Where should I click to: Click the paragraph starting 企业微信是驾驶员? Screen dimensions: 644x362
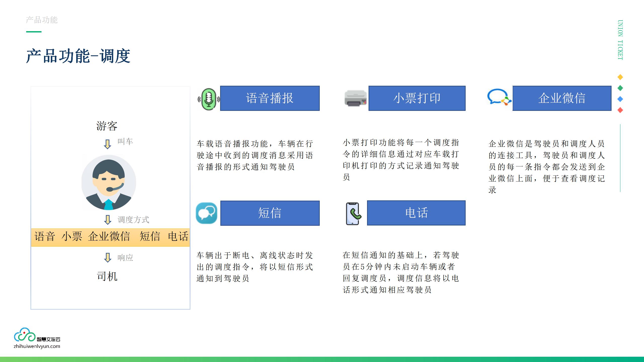[x=547, y=167]
